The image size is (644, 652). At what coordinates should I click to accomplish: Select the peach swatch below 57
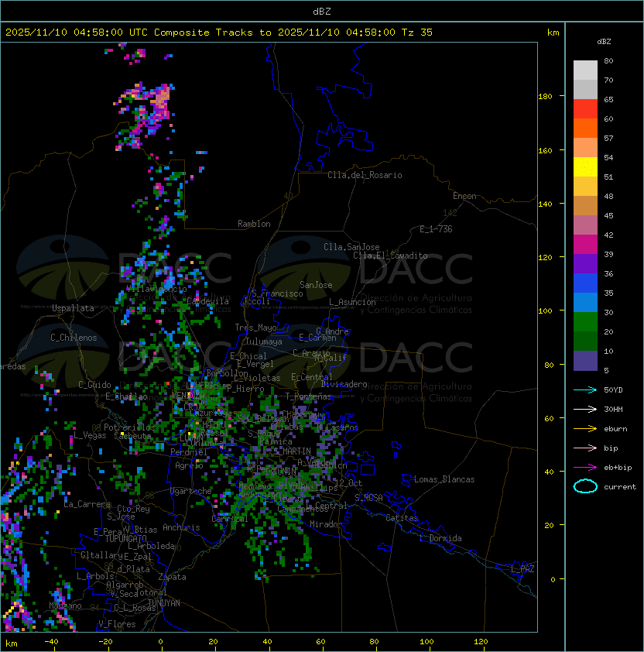[585, 148]
